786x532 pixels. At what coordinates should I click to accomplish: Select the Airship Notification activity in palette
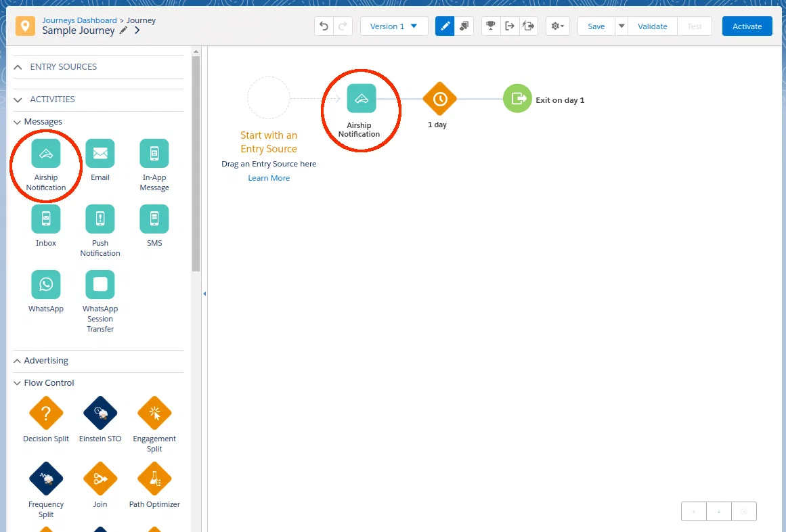(x=46, y=154)
